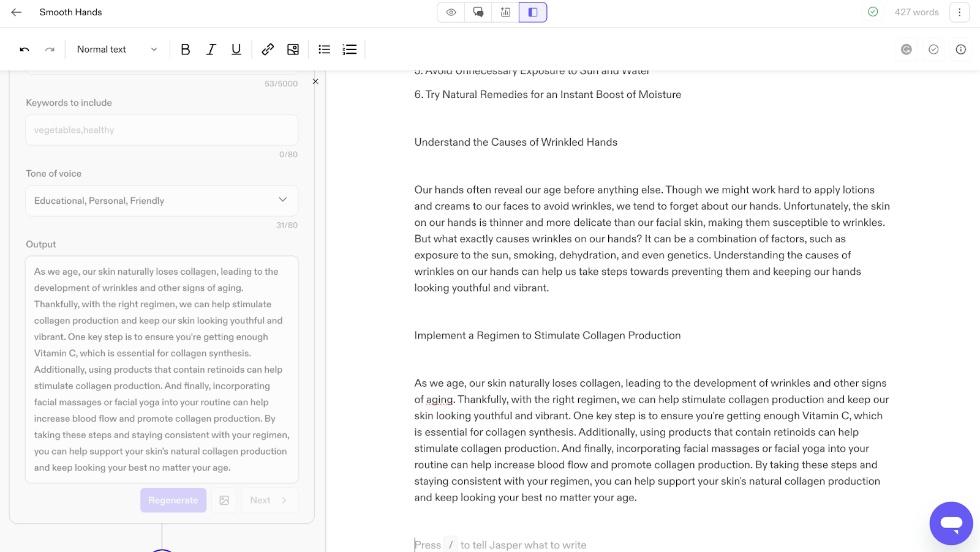Open the plagiarism checker checkmark icon
This screenshot has height=552, width=980.
(933, 50)
